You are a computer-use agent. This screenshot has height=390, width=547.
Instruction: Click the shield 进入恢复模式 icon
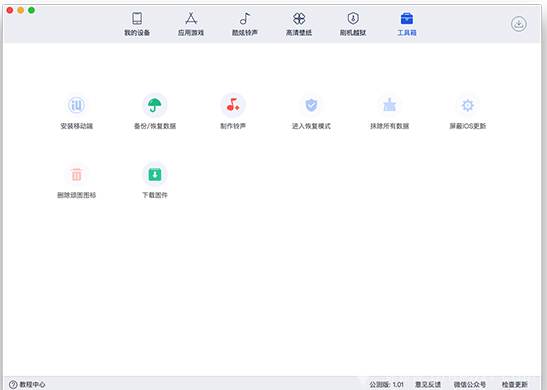[x=311, y=105]
